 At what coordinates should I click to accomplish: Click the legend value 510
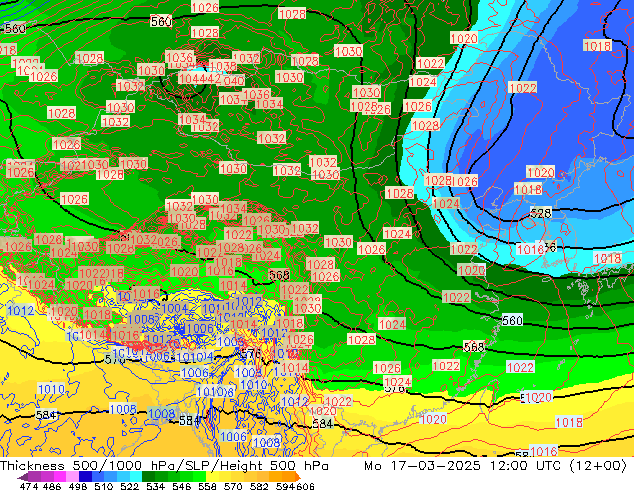click(104, 486)
